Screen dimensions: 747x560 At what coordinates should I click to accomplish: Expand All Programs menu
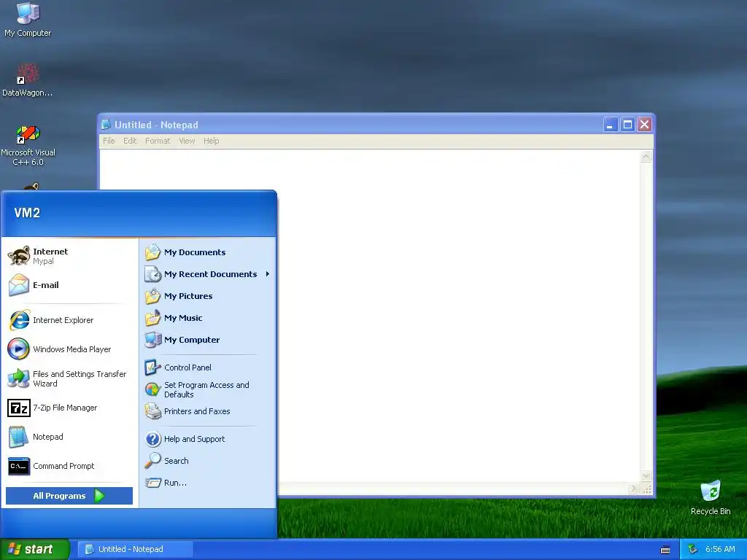69,496
